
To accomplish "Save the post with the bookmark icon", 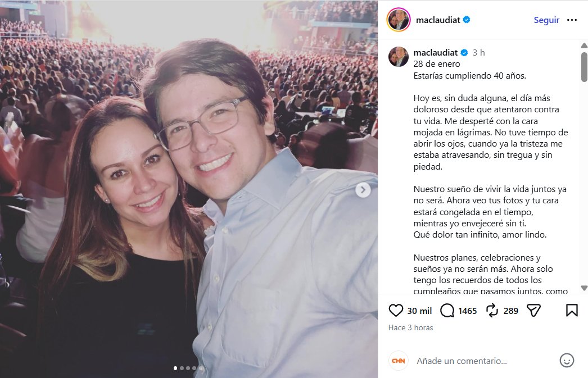I will coord(572,311).
